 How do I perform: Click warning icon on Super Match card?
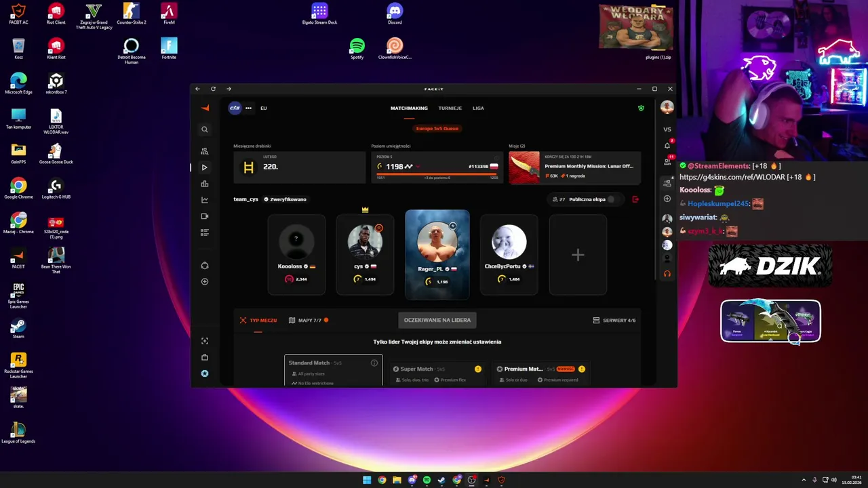pyautogui.click(x=478, y=369)
